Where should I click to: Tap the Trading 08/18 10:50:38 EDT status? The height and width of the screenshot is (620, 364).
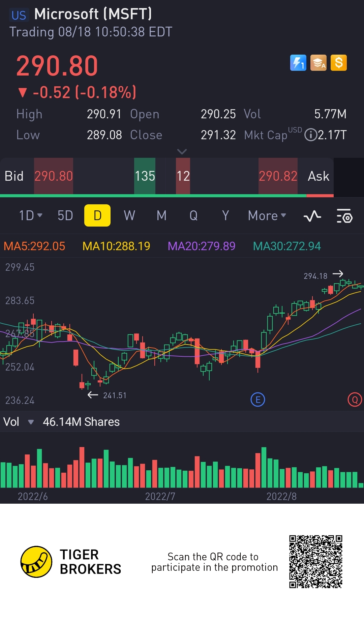tap(91, 32)
